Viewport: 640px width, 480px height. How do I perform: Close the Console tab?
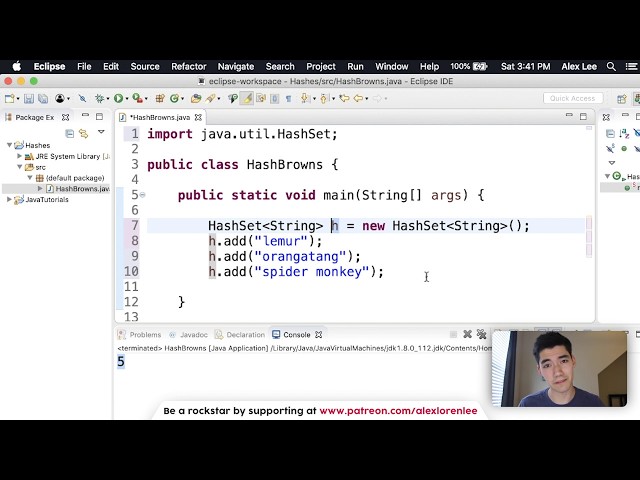point(319,334)
